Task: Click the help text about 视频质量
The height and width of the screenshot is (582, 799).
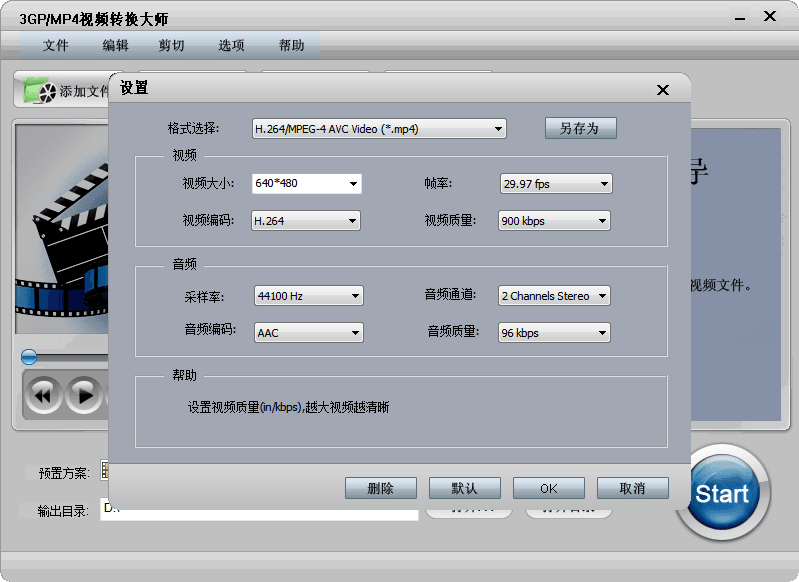Action: (x=288, y=407)
